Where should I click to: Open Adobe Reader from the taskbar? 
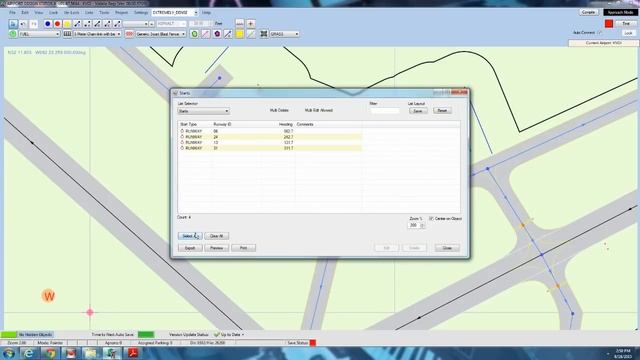[133, 353]
